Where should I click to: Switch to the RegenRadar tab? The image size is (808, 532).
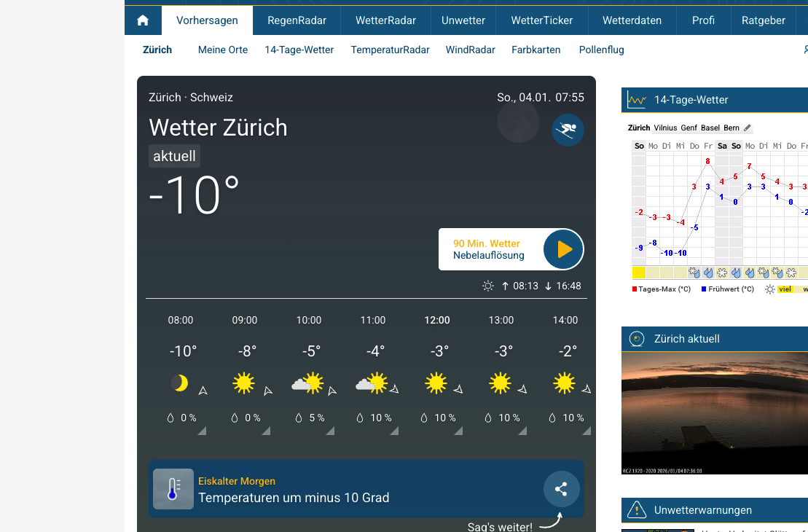(x=297, y=20)
